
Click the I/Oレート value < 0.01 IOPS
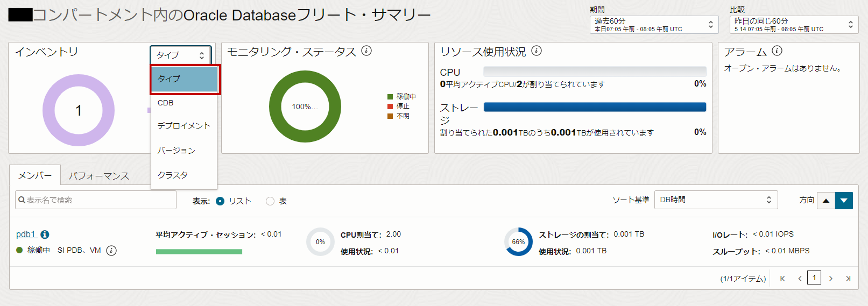(773, 234)
